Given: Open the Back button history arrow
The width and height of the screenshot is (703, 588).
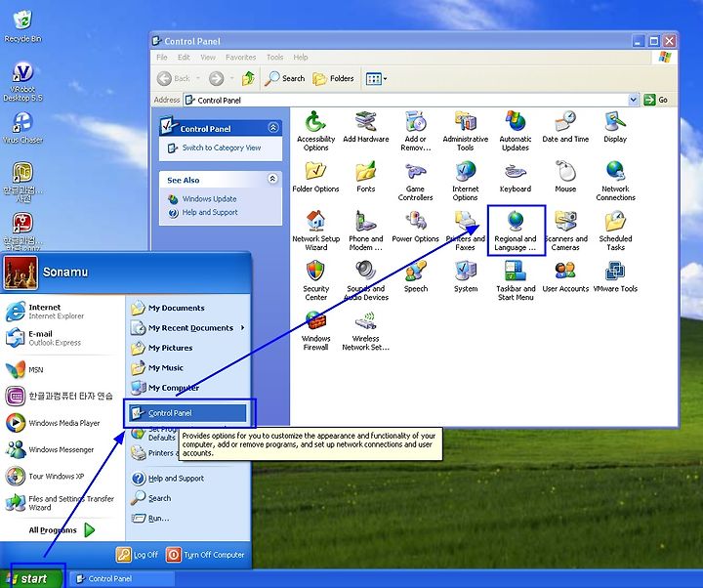Looking at the screenshot, I should point(197,79).
